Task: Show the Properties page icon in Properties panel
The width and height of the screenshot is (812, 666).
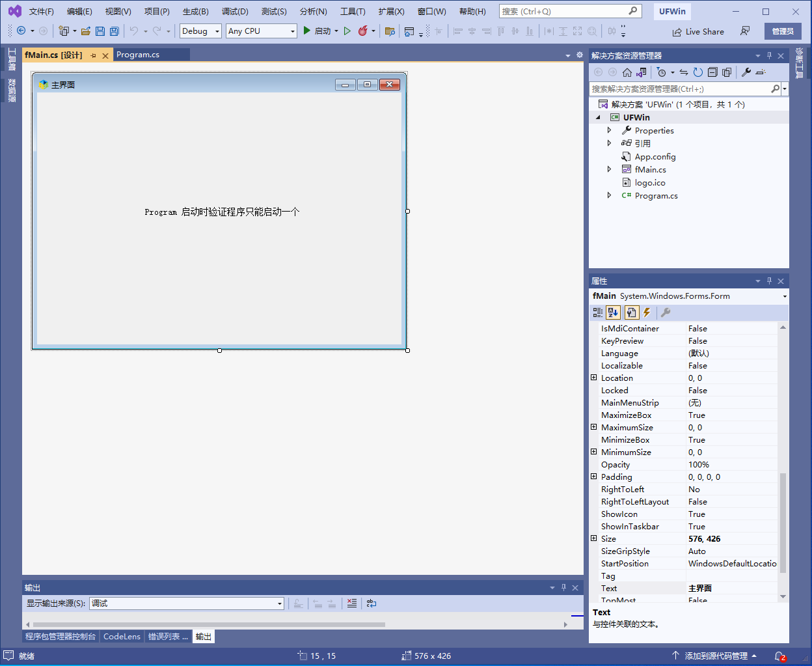Action: (631, 312)
